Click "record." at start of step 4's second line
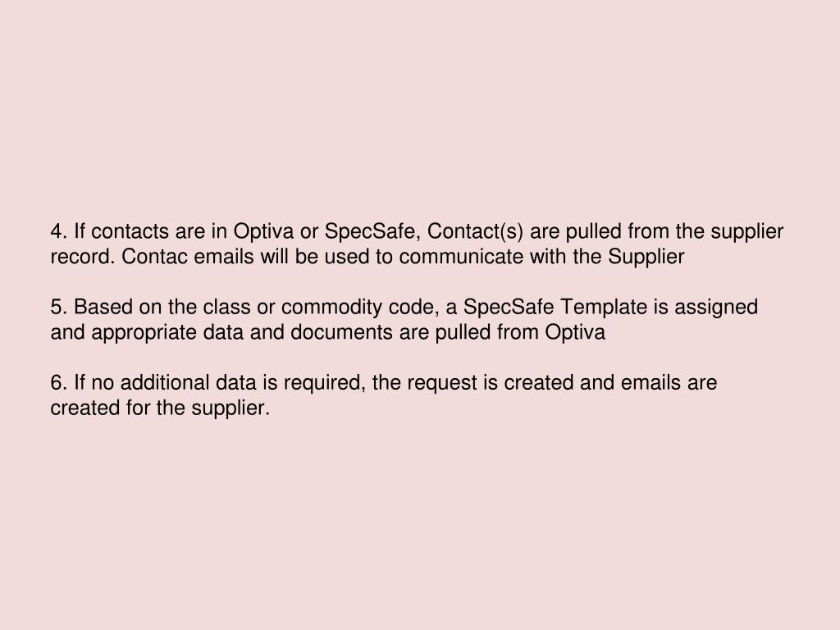The height and width of the screenshot is (630, 840). [x=83, y=257]
